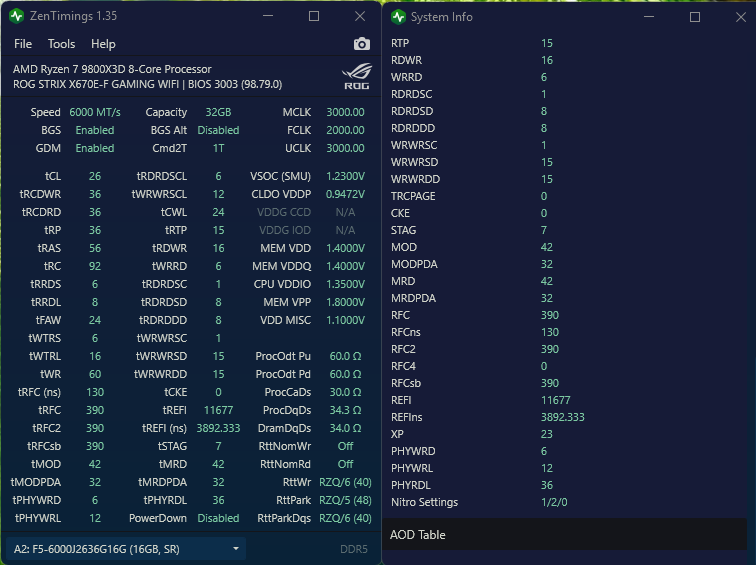The image size is (756, 565).
Task: Open the Help menu
Action: point(103,44)
